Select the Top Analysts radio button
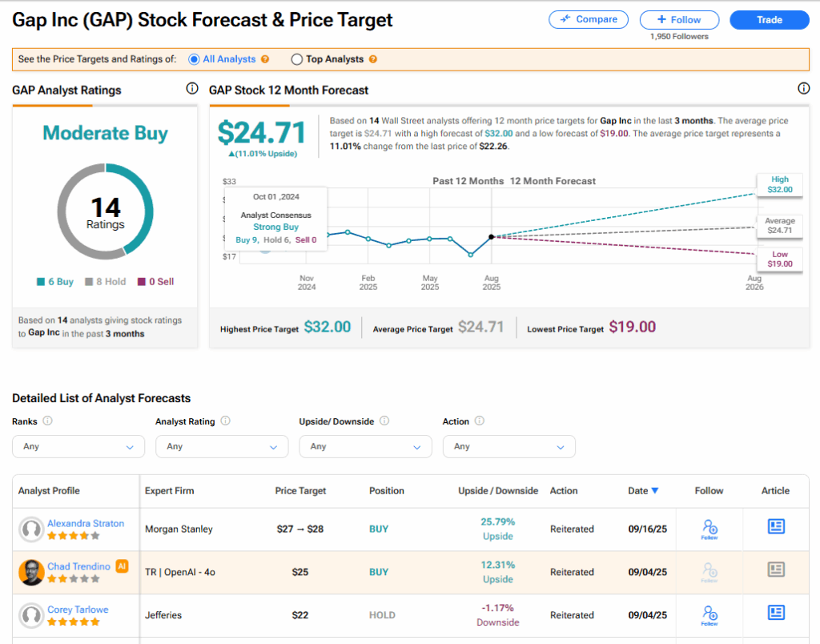The width and height of the screenshot is (820, 644). click(296, 59)
